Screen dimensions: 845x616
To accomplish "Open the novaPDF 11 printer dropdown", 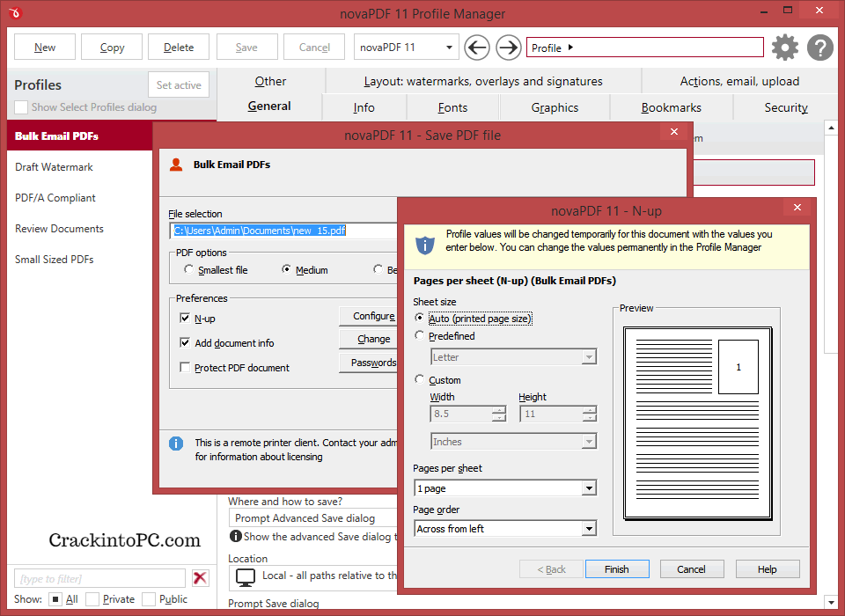I will (x=406, y=48).
